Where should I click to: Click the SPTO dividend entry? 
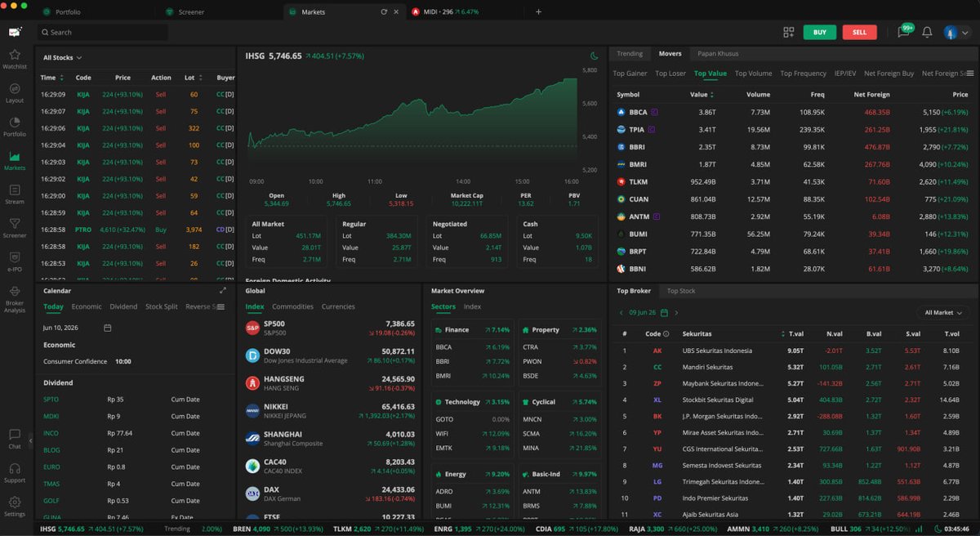click(x=51, y=400)
